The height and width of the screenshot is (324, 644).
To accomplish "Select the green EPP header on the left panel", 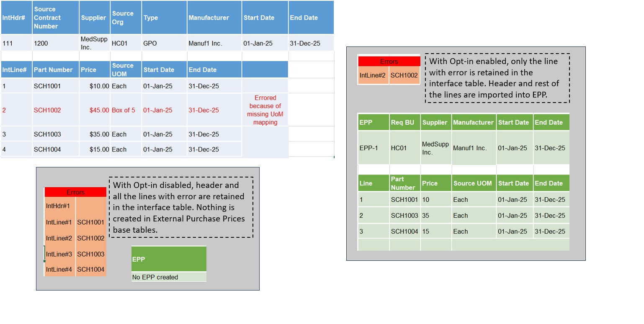I will coord(168,259).
